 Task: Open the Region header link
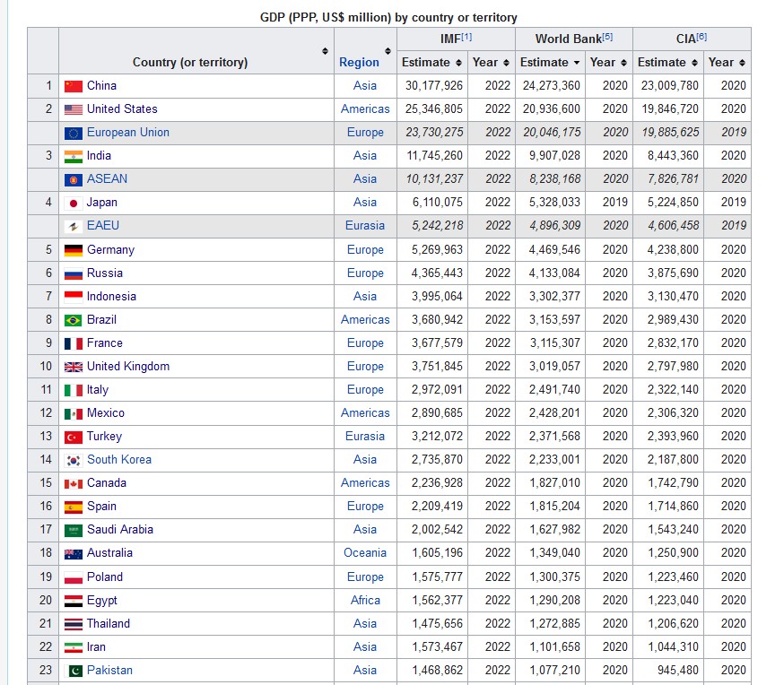coord(359,63)
